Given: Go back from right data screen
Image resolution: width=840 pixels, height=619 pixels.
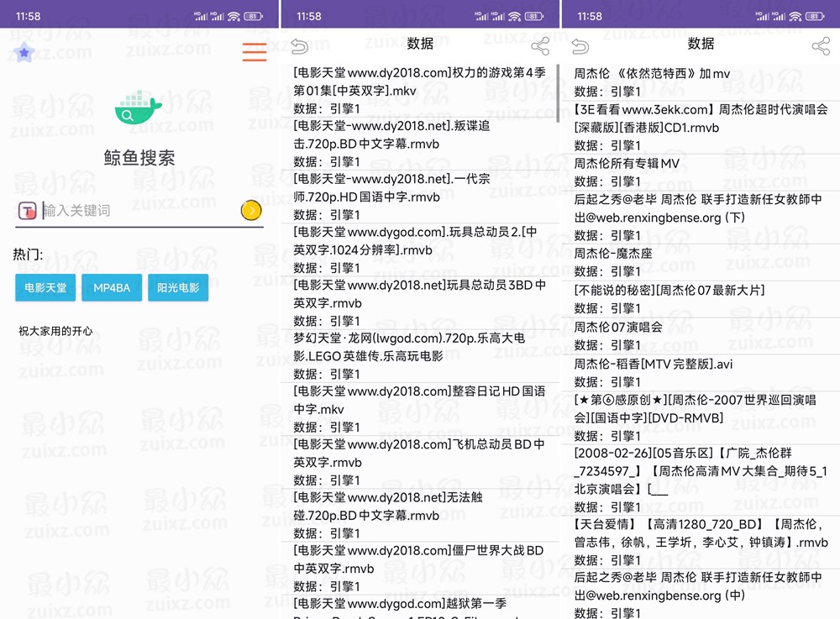Looking at the screenshot, I should click(x=580, y=46).
